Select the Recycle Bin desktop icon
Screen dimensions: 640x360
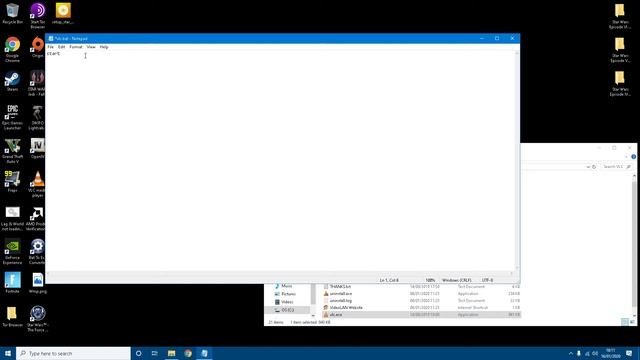pos(12,13)
